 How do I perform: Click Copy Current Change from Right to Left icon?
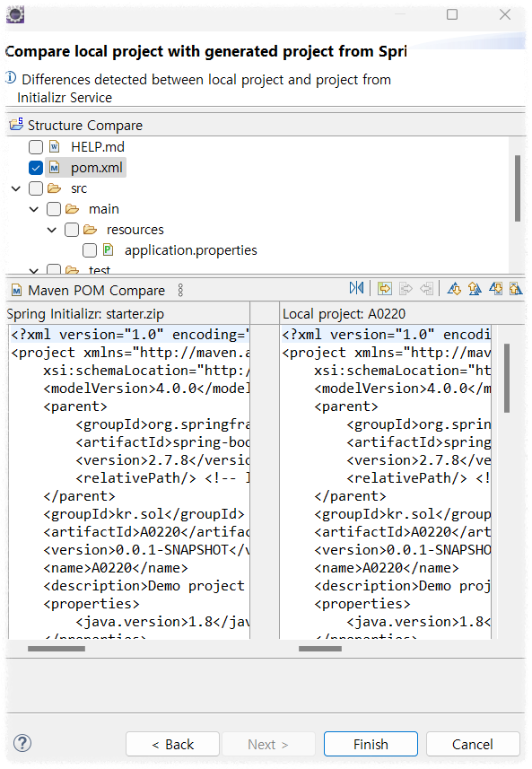426,288
